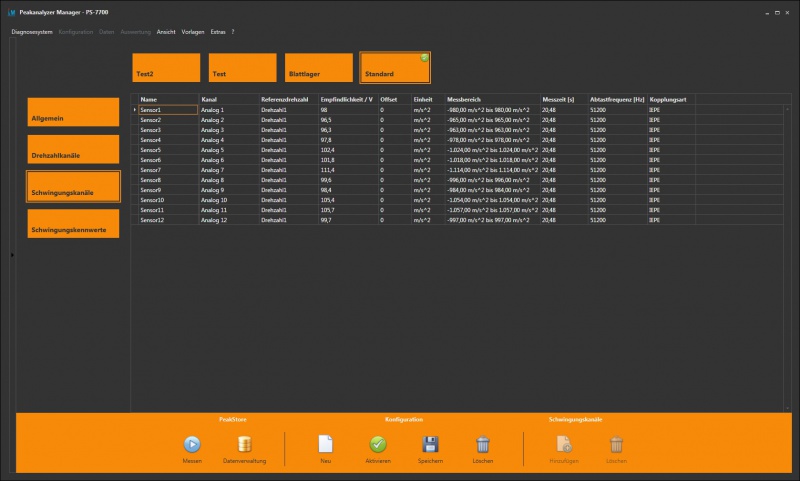The image size is (800, 481).
Task: Open Datenverwaltung database icon
Action: 244,444
